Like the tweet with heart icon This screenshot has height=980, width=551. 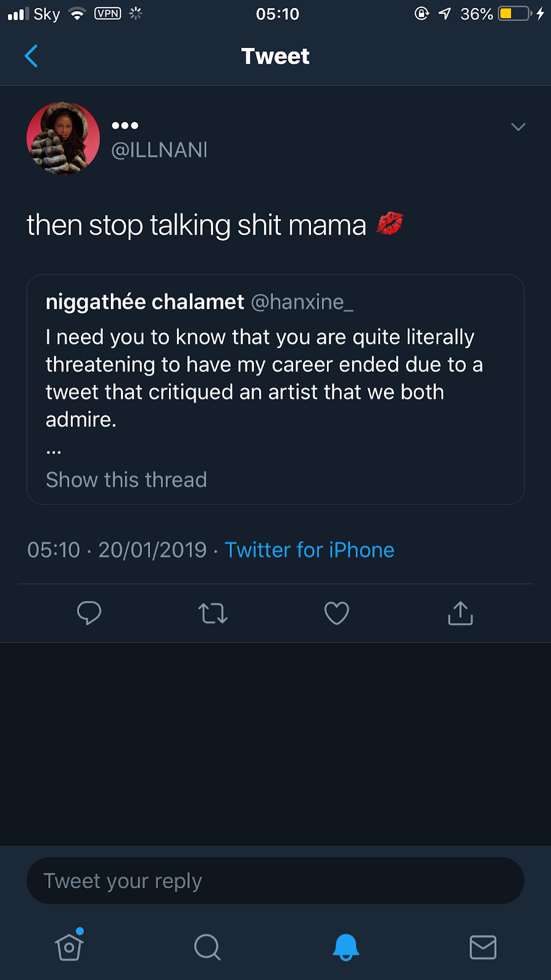(336, 613)
